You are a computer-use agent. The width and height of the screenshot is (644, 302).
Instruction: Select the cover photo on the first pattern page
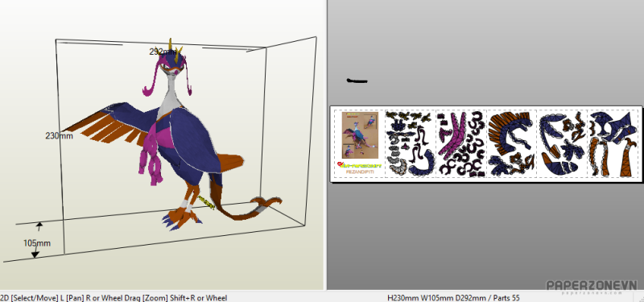(x=360, y=135)
